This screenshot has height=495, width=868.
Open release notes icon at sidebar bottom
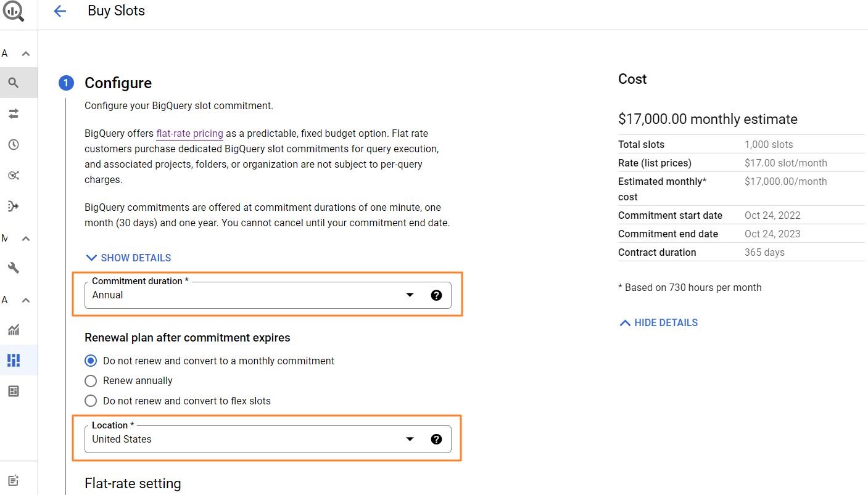(14, 480)
